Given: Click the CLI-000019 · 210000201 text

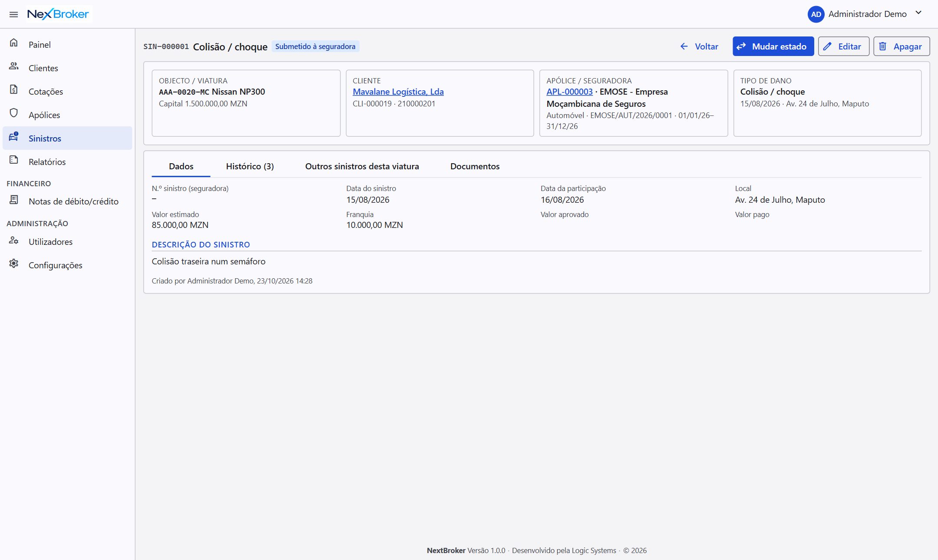Looking at the screenshot, I should click(x=394, y=103).
